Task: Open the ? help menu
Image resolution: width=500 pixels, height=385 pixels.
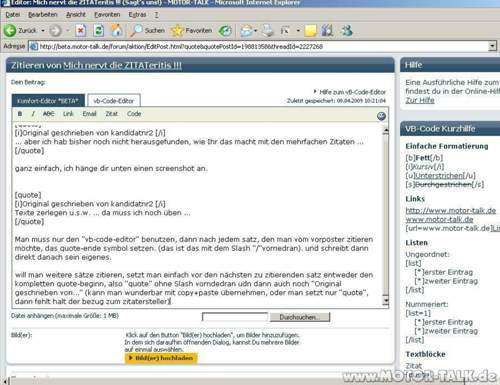Action: coord(156,15)
